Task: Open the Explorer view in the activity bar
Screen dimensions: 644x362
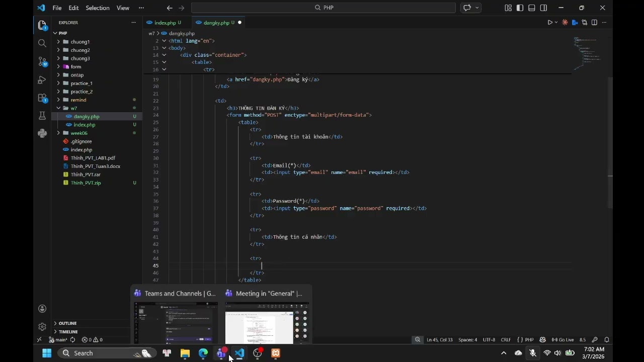Action: click(x=42, y=25)
